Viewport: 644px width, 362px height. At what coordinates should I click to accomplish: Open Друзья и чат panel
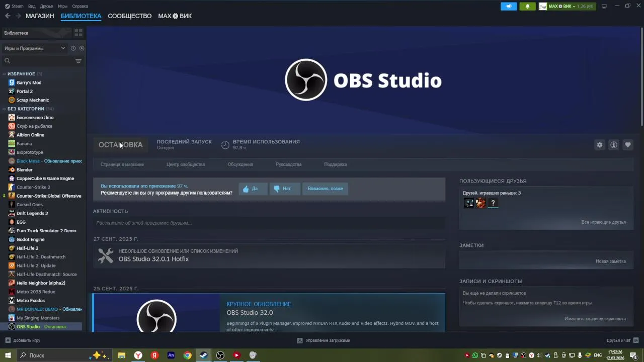point(622,340)
